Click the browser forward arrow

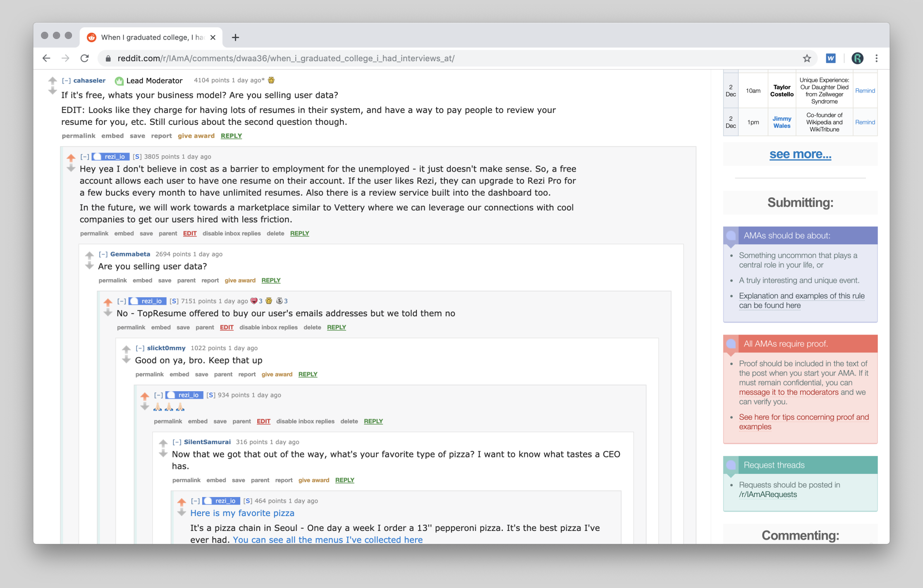65,58
